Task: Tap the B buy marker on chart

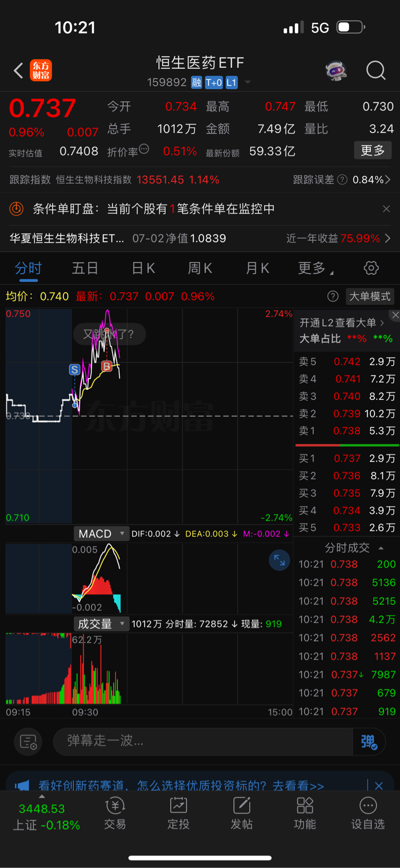Action: tap(107, 366)
